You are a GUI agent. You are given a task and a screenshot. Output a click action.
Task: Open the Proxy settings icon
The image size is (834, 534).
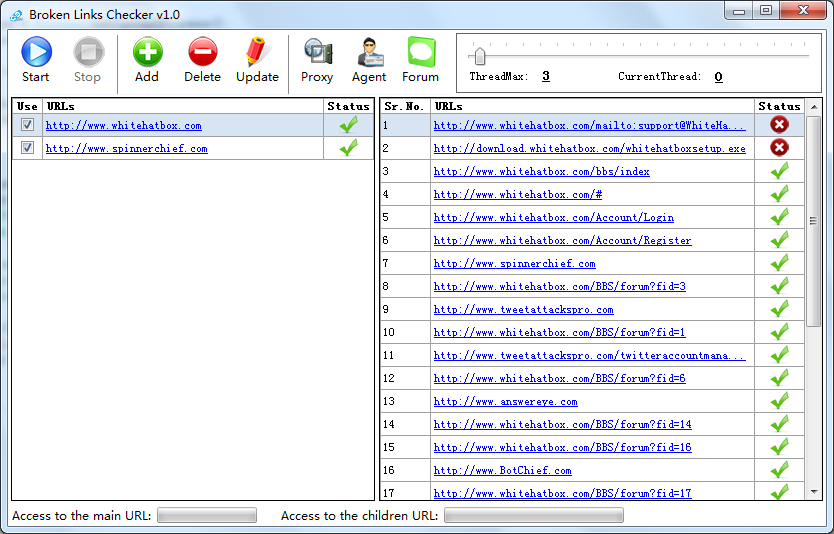[317, 52]
